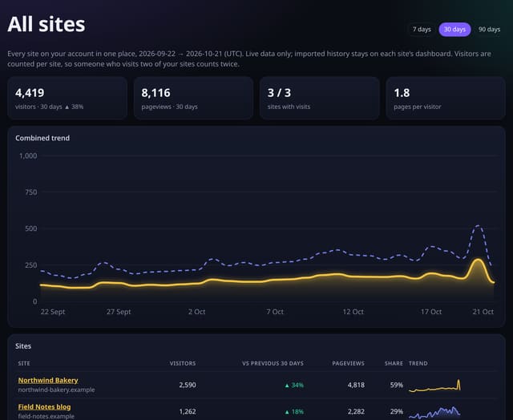The width and height of the screenshot is (513, 420).
Task: Click the 17 Oct axis label
Action: point(431,312)
